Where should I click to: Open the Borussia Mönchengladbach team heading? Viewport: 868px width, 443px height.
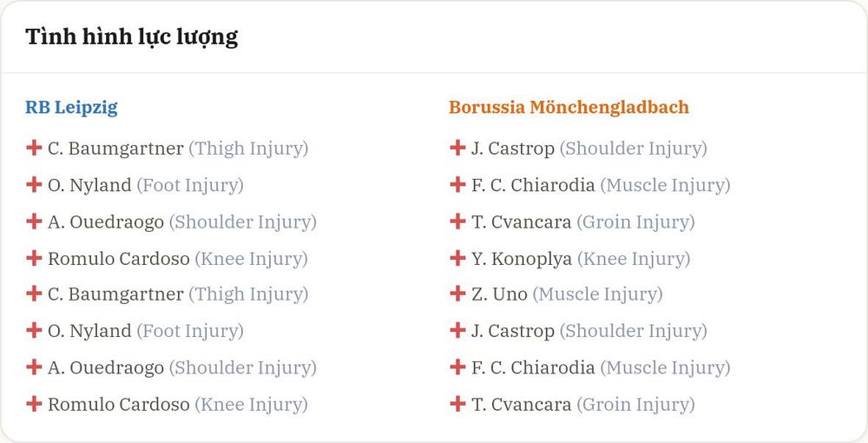tap(569, 107)
